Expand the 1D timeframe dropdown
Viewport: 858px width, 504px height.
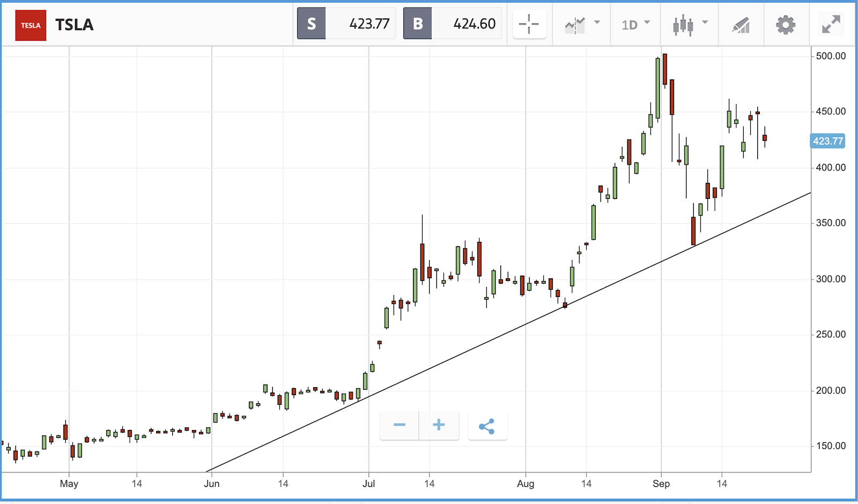pos(635,25)
